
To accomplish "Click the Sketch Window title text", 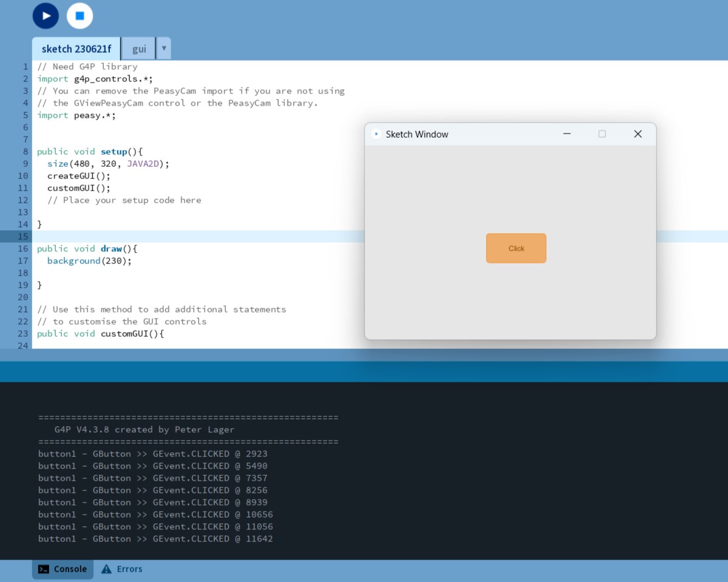I will 417,134.
